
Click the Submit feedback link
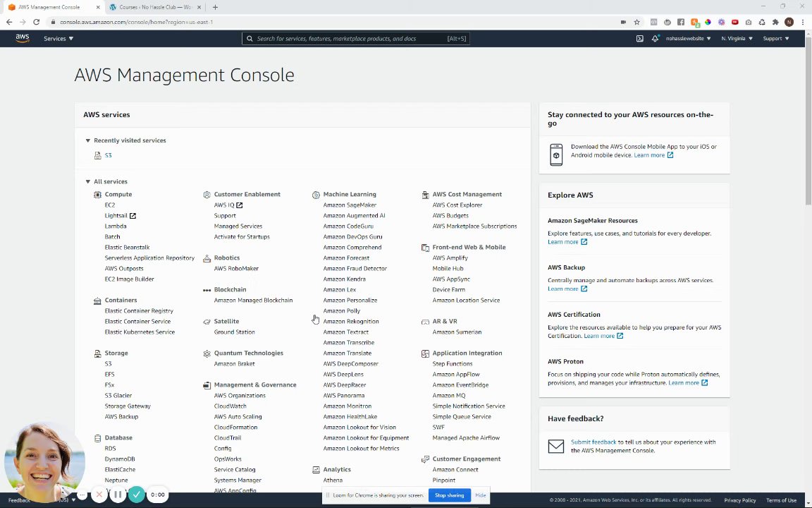click(593, 442)
